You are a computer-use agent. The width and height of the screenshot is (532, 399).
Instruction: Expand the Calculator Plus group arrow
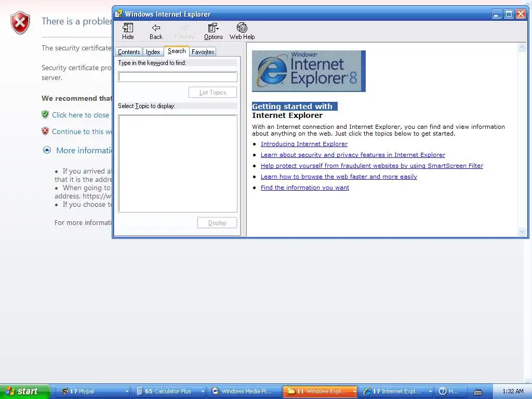click(203, 392)
